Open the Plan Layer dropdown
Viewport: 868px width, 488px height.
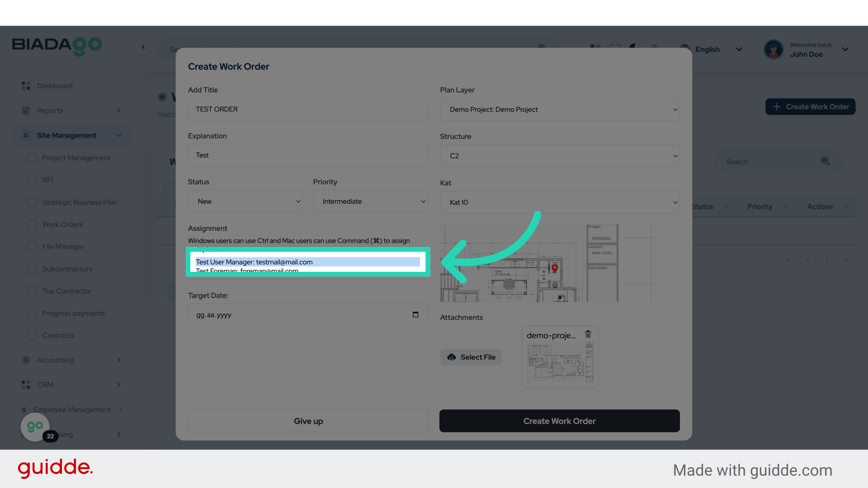tap(559, 109)
